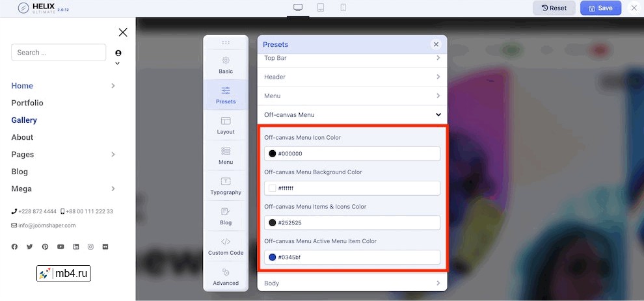Open the Menu tab in the sidebar
This screenshot has height=301, width=644.
pyautogui.click(x=226, y=155)
